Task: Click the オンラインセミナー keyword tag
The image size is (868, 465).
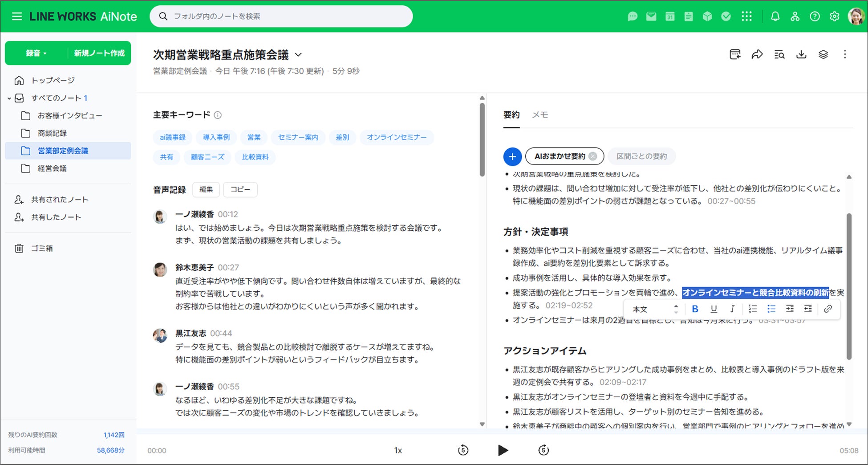Action: [397, 137]
